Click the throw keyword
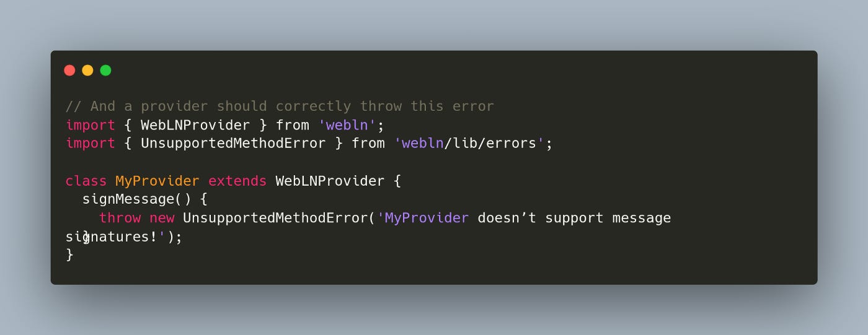The width and height of the screenshot is (868, 335). [x=120, y=219]
